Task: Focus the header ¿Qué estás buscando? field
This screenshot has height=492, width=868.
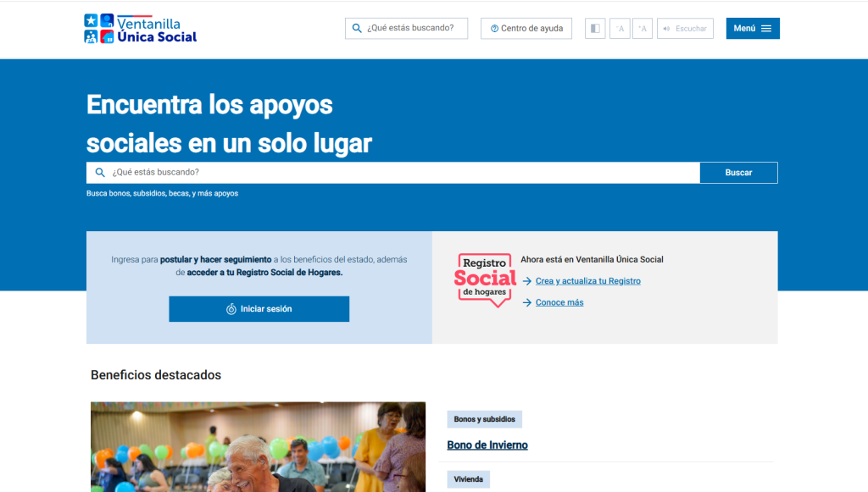Action: click(x=406, y=28)
